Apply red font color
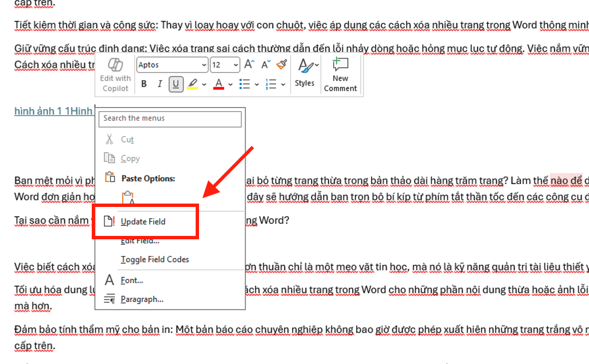 [x=219, y=84]
